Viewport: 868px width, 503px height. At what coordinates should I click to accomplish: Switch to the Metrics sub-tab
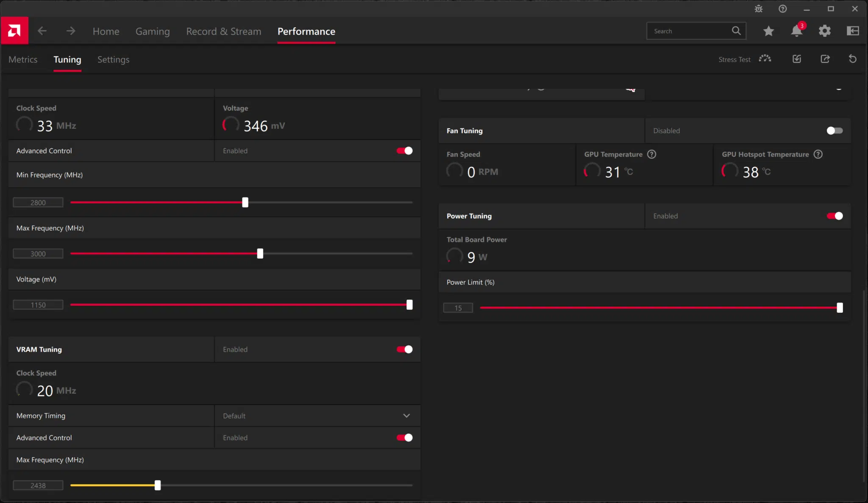pos(23,59)
